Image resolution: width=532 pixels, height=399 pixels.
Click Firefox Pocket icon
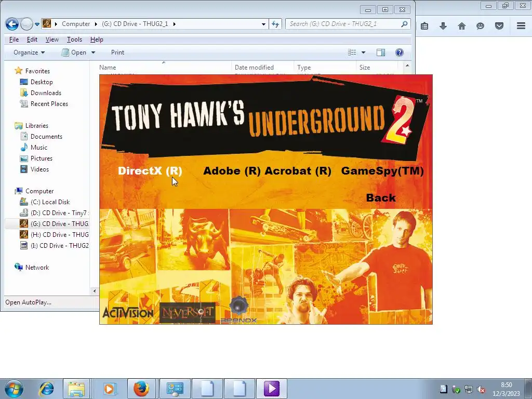[x=499, y=26]
